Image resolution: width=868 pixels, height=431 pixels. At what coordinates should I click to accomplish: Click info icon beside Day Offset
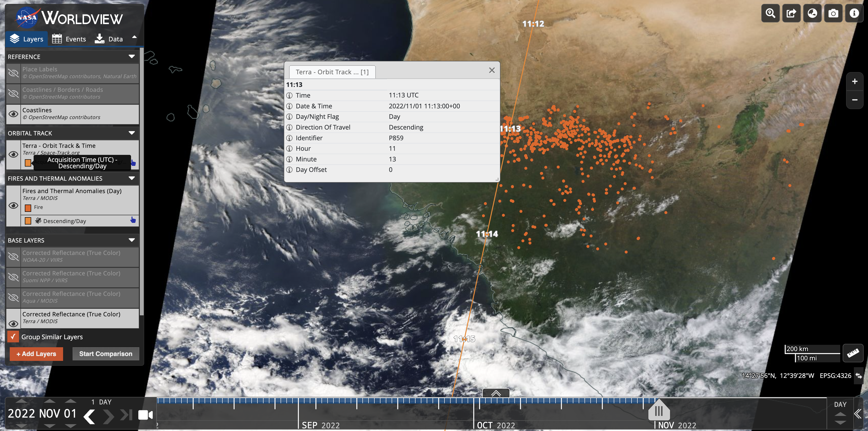(x=289, y=170)
